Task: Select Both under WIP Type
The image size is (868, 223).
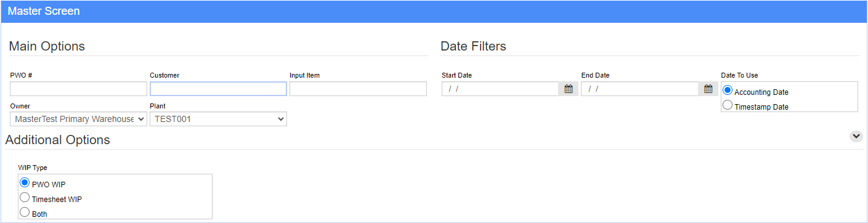Action: pyautogui.click(x=25, y=213)
